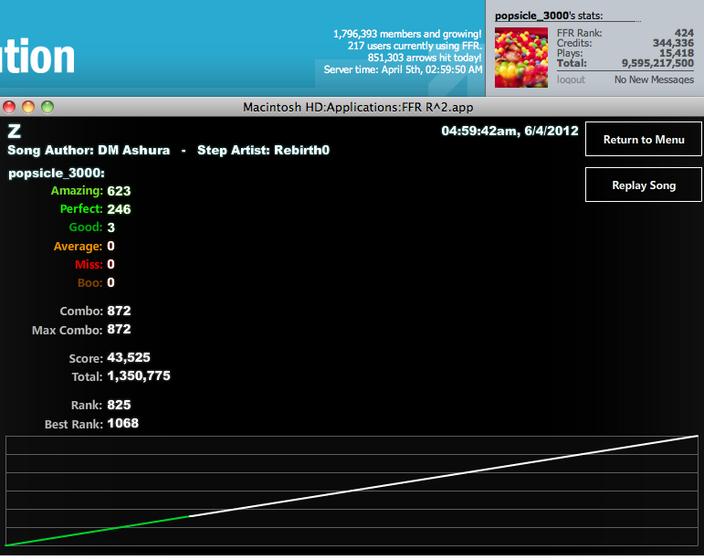Minimize the window with yellow button
The image size is (704, 560).
tap(28, 107)
